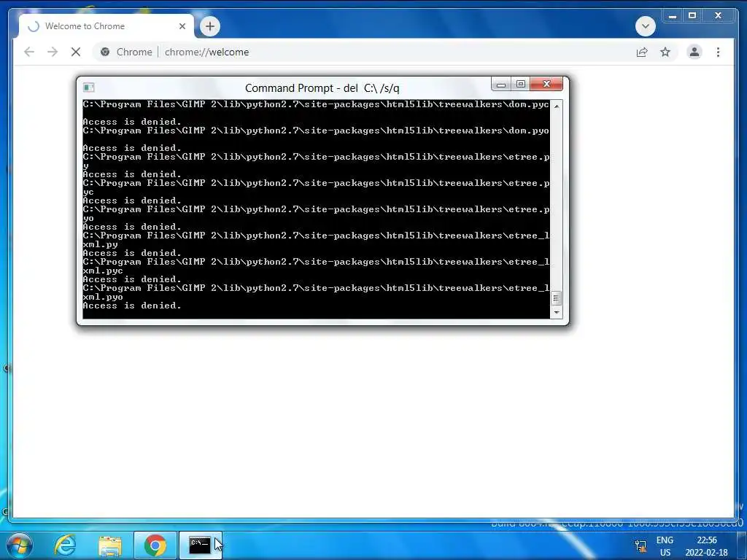
Task: Click the ENG US language indicator
Action: [x=665, y=546]
